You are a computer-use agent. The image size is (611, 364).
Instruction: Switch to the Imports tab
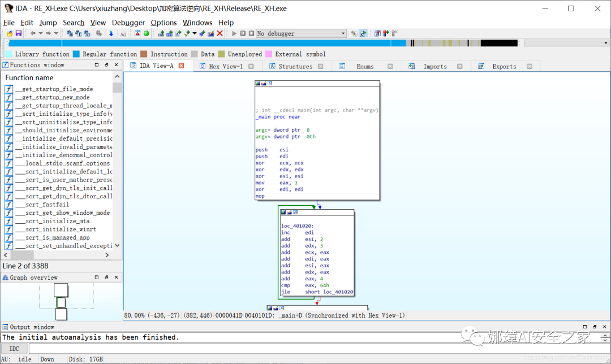[435, 67]
